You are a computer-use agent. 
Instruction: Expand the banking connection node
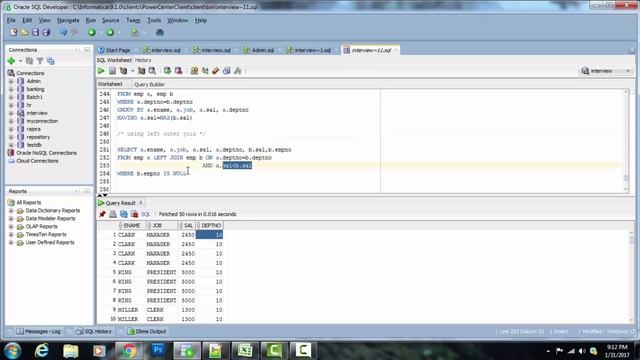[x=11, y=89]
